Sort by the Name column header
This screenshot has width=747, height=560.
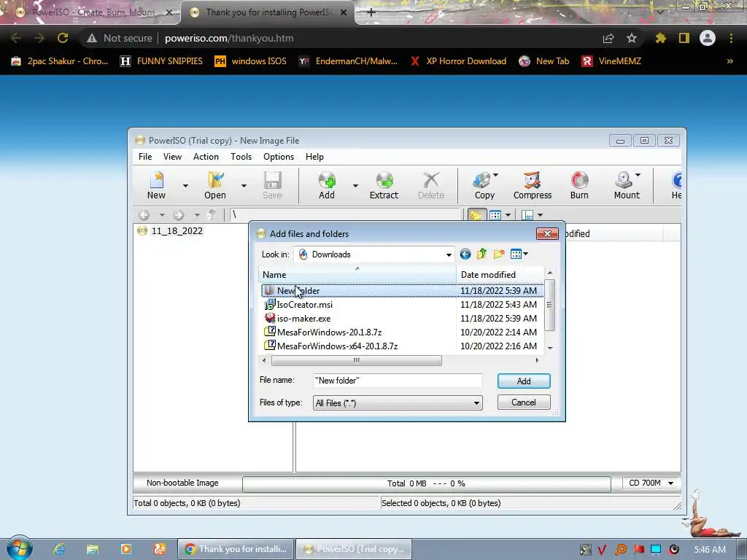point(357,275)
